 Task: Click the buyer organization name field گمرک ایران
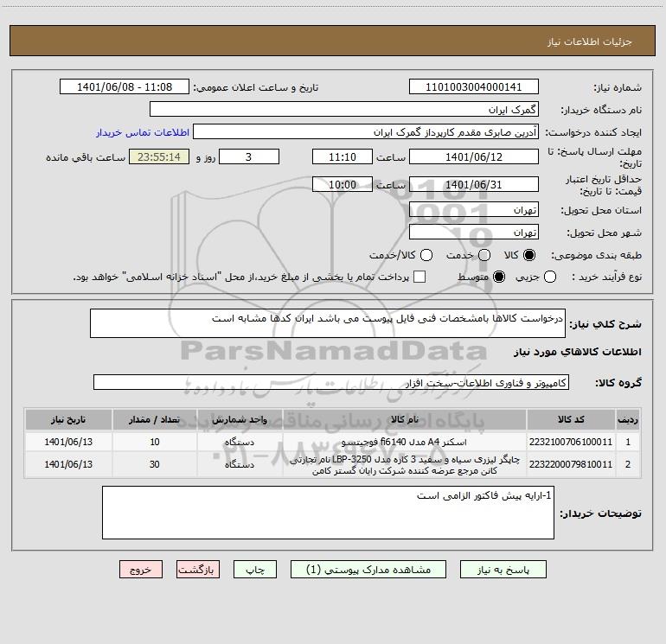pyautogui.click(x=344, y=109)
